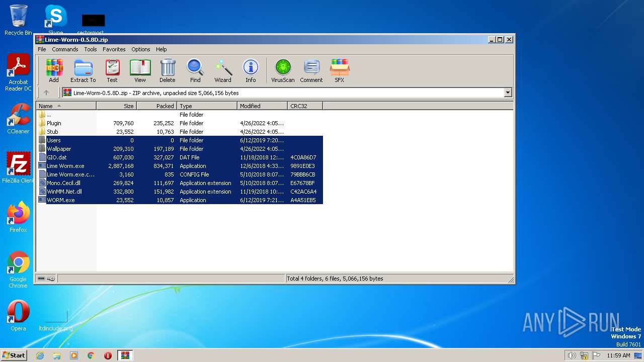The width and height of the screenshot is (644, 362).
Task: Select the Lime Worm.exe config file
Action: (180, 174)
